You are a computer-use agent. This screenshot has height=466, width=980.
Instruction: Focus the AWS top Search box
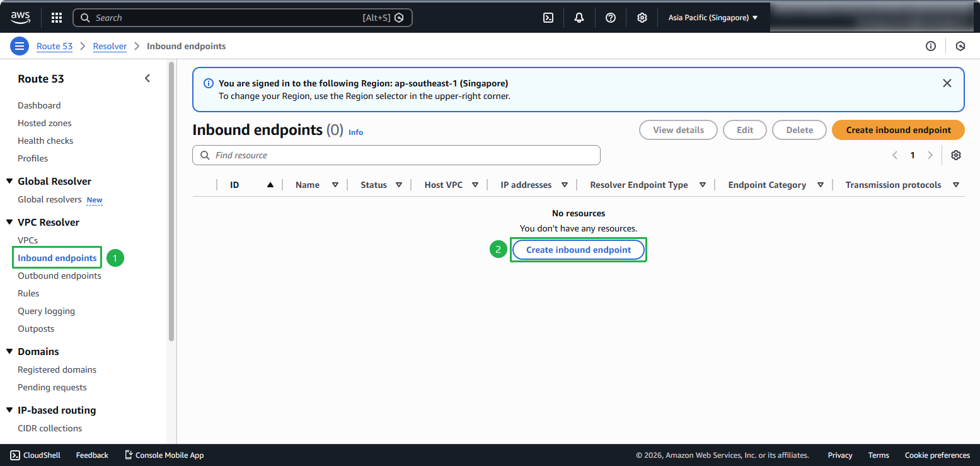243,18
